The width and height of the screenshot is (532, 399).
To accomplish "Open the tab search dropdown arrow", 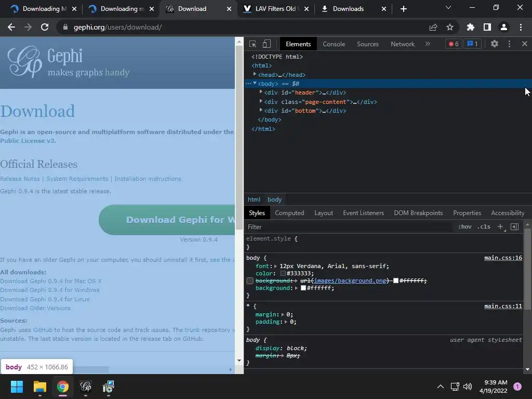I will (x=448, y=7).
